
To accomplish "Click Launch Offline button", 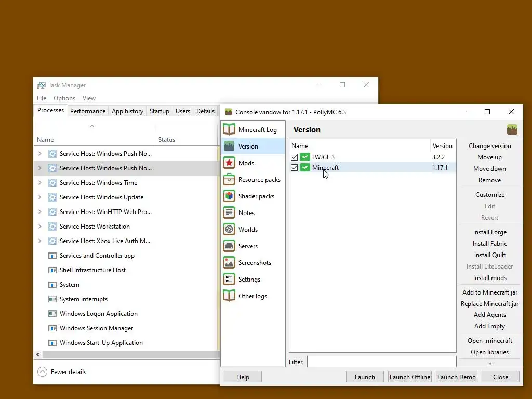I will (410, 377).
